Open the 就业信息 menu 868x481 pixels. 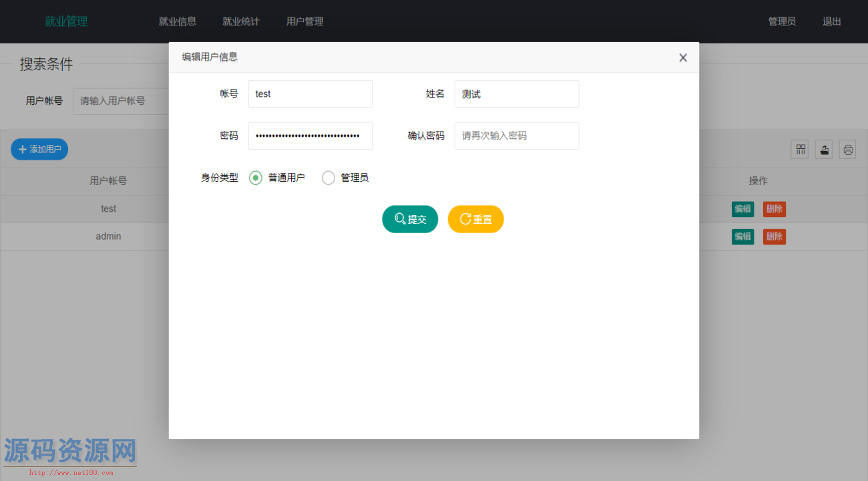click(x=178, y=21)
